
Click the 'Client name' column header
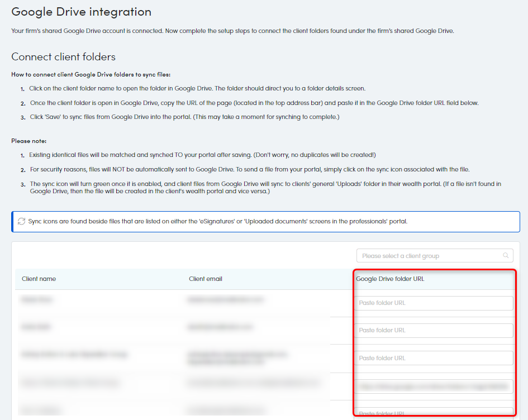39,279
